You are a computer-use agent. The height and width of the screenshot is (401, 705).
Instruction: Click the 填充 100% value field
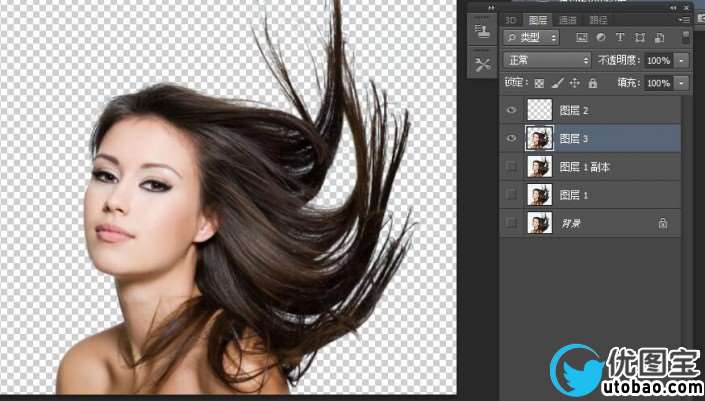[x=659, y=83]
